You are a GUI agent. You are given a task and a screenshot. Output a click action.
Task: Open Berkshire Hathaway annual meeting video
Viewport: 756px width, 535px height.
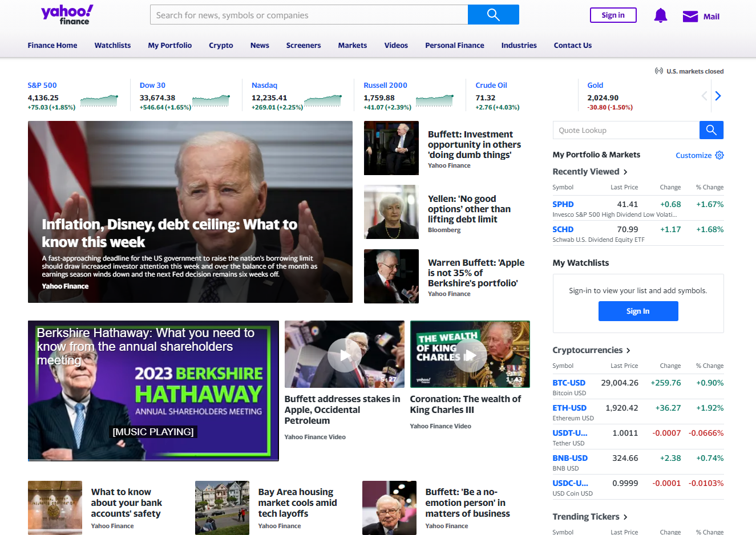click(x=153, y=391)
